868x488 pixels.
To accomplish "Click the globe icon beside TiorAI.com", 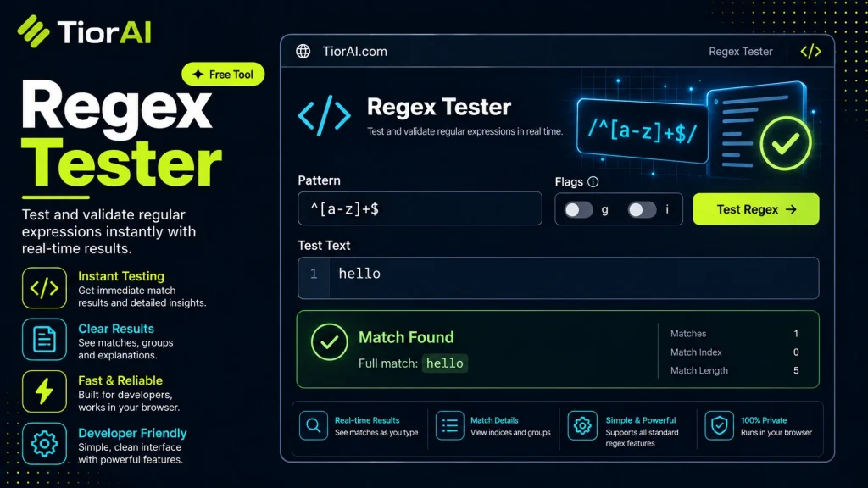I will click(303, 52).
